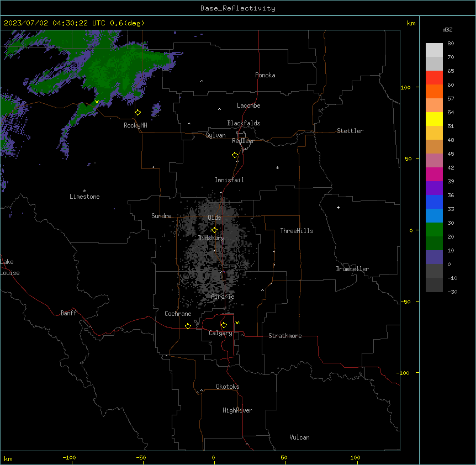Viewport: 476px width, 465px height.
Task: Click the Airdrie city label
Action: point(223,297)
